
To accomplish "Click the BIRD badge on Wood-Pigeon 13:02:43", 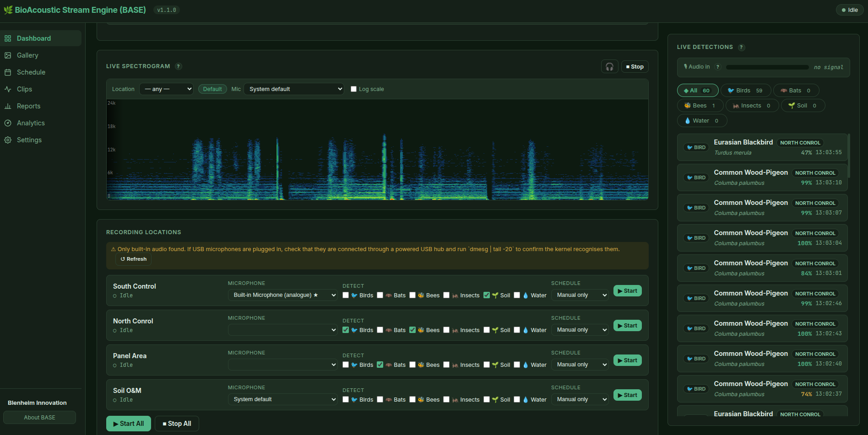I will pyautogui.click(x=696, y=328).
